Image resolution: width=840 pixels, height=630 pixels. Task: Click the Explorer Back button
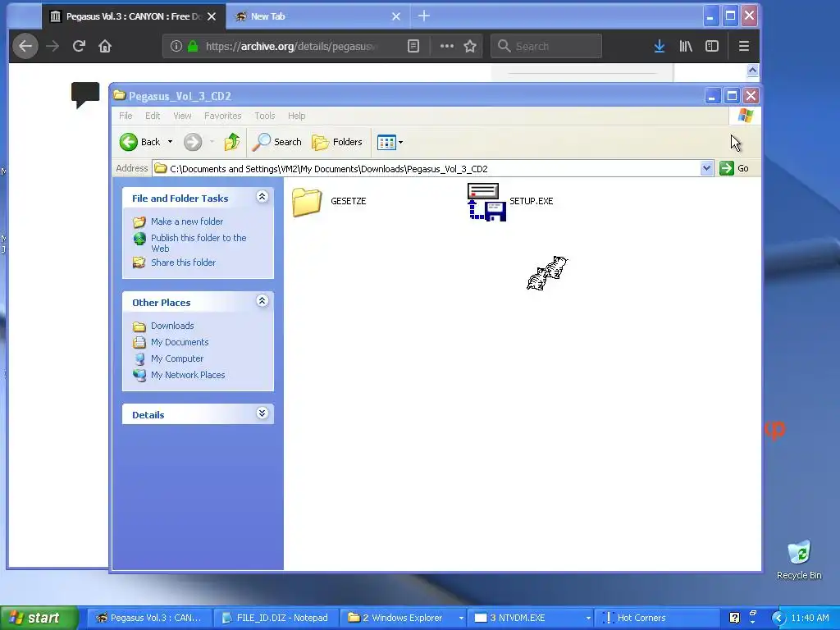click(x=139, y=142)
